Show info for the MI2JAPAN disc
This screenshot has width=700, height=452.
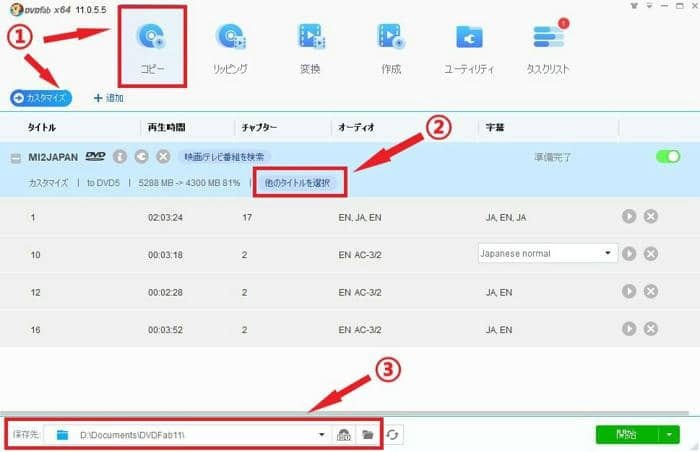click(x=120, y=157)
